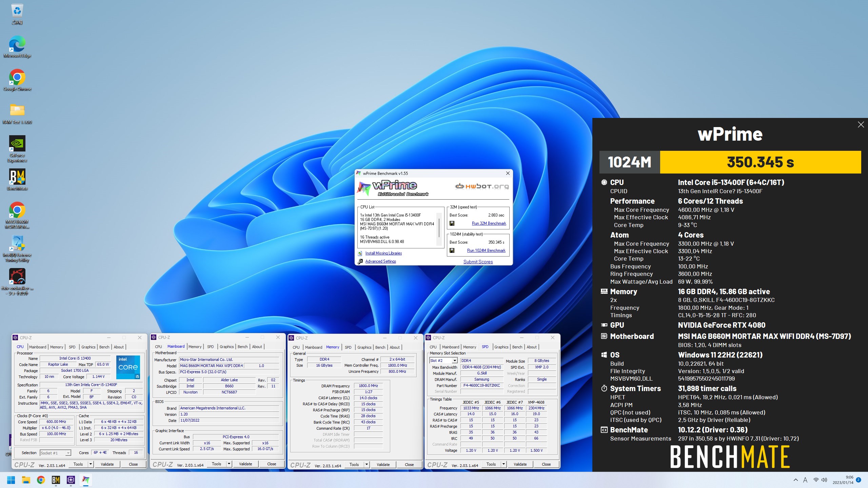
Task: Click Run 32M Benchmark link
Action: pos(489,223)
